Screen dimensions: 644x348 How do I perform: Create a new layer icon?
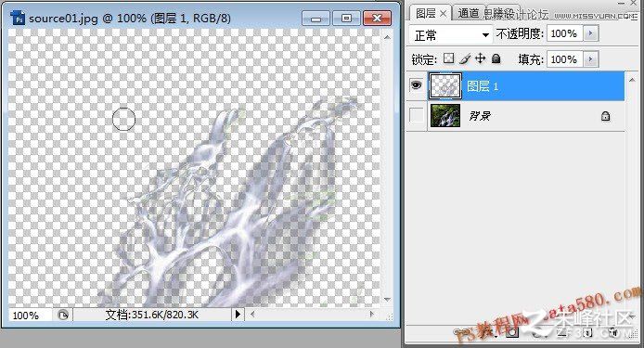pos(587,332)
